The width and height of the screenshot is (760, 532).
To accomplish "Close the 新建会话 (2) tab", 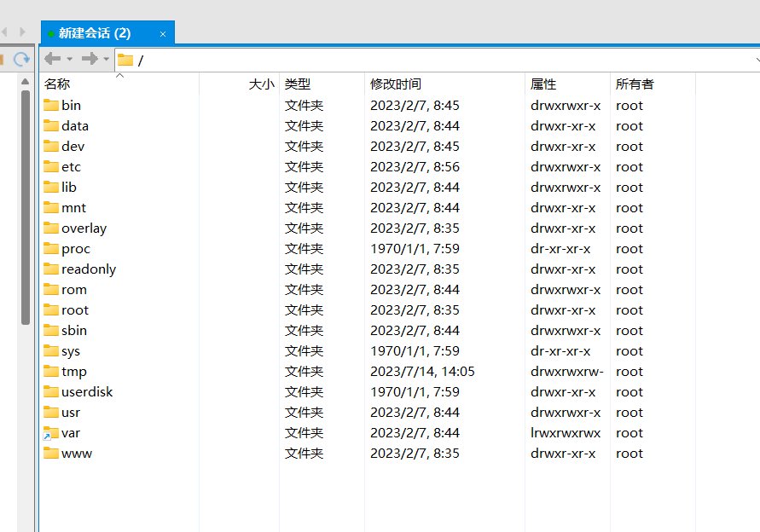I will [x=162, y=34].
